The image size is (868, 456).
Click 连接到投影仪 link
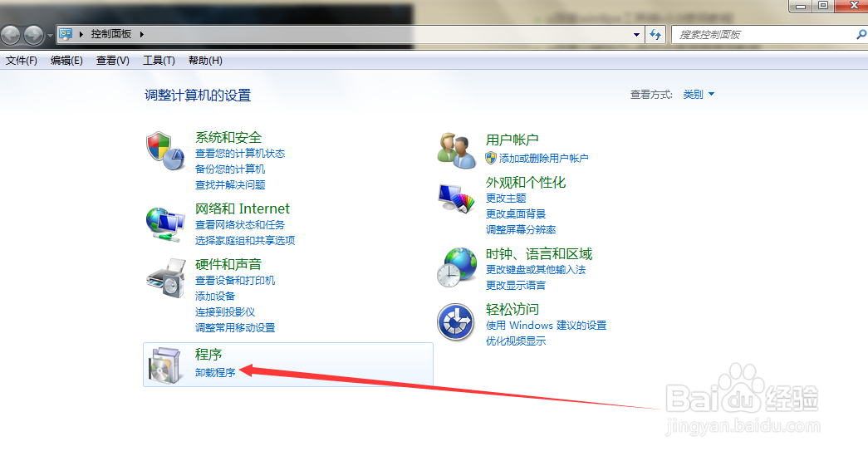[225, 312]
